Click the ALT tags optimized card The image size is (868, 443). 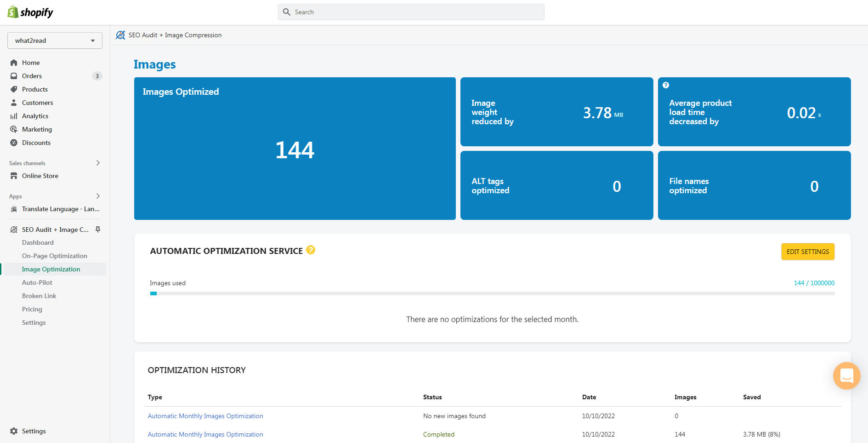[557, 185]
